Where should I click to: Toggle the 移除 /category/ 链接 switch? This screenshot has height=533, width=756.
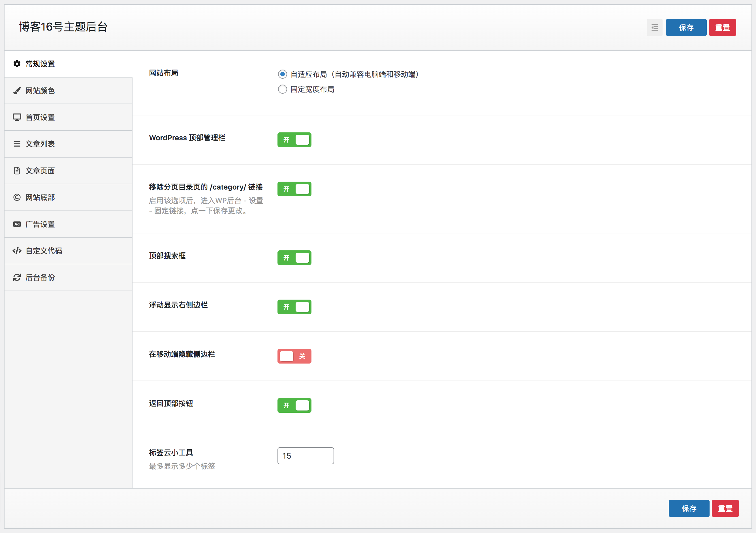[x=294, y=189]
